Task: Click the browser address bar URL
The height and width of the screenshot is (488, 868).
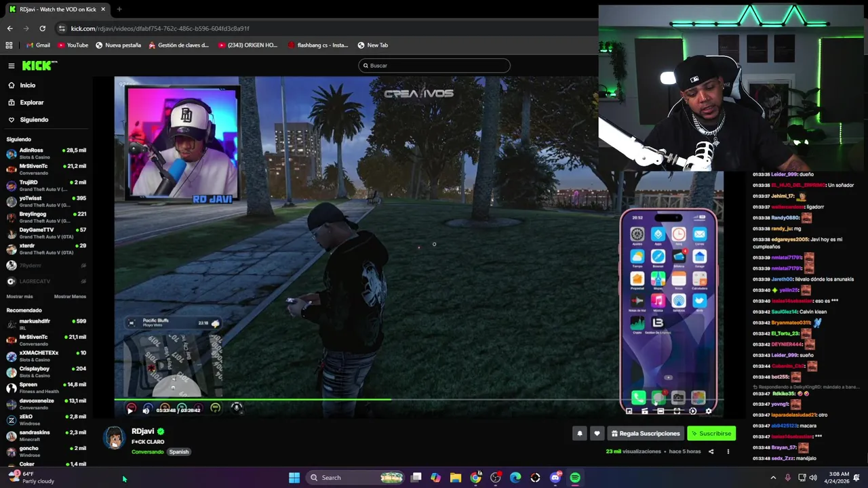Action: pyautogui.click(x=160, y=28)
